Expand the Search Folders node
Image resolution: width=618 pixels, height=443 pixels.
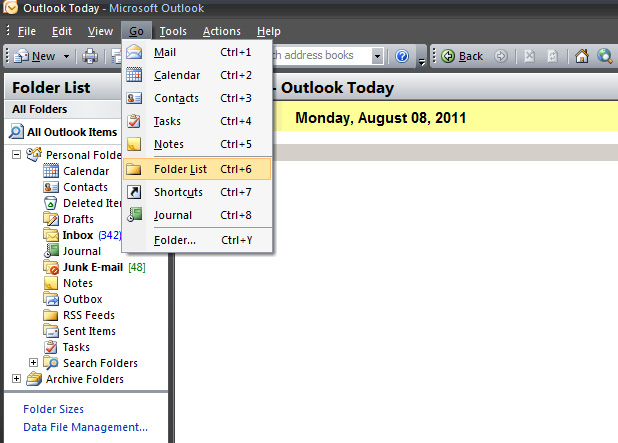click(x=34, y=363)
